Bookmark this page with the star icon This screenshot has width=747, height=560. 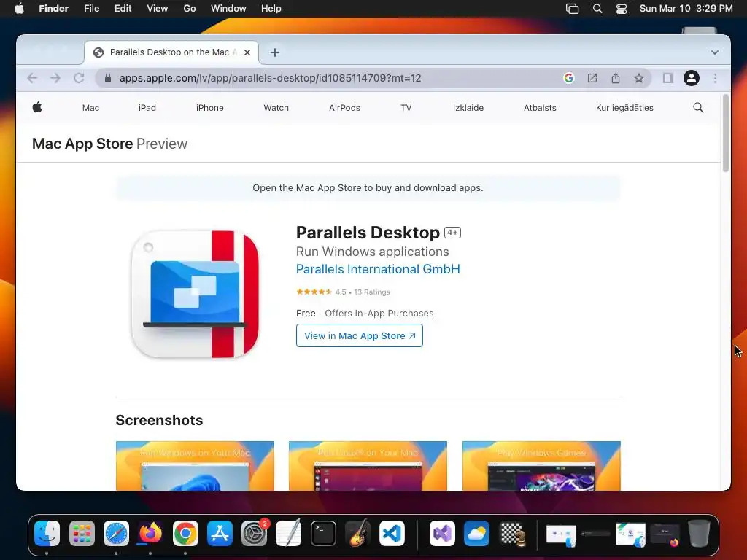click(639, 78)
